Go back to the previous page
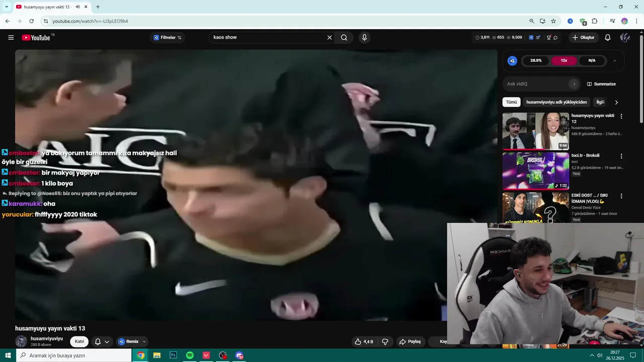Screen dimensions: 644x362 point(7,21)
